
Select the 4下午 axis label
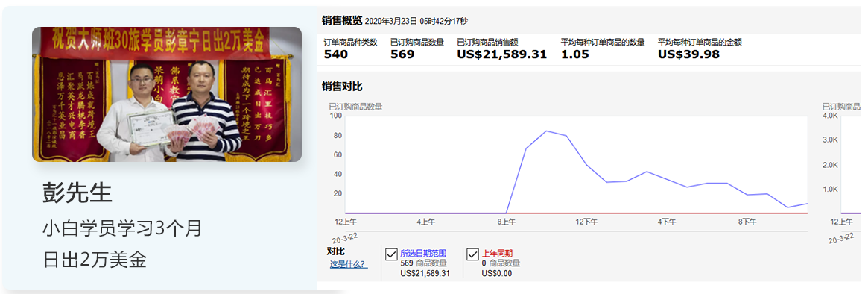[x=667, y=222]
